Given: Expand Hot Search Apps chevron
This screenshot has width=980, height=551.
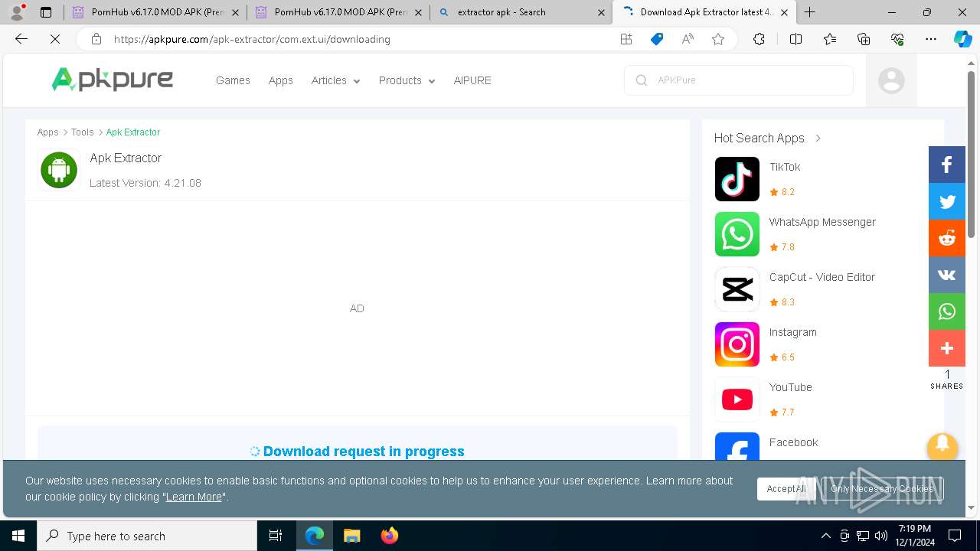Looking at the screenshot, I should tap(818, 139).
